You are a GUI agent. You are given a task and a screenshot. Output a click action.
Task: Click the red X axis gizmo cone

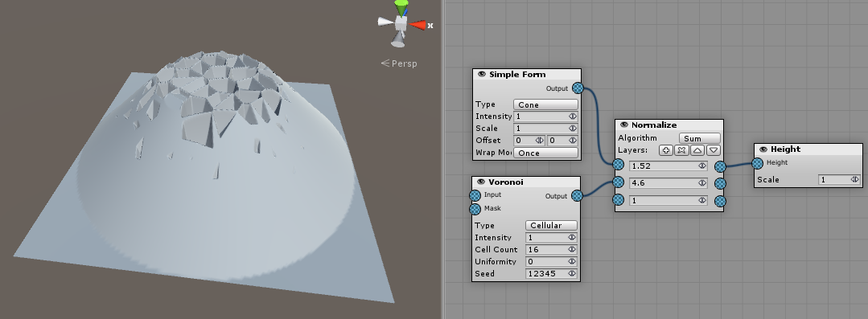click(418, 25)
